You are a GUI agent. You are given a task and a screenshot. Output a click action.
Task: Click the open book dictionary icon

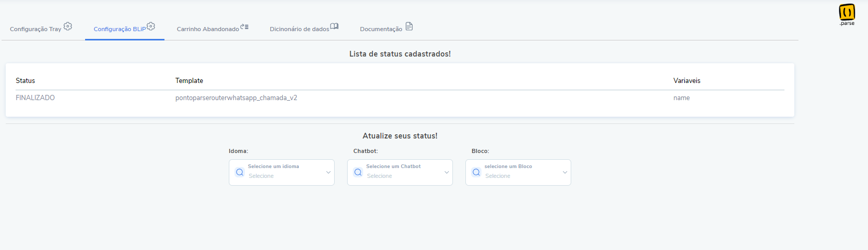tap(334, 26)
